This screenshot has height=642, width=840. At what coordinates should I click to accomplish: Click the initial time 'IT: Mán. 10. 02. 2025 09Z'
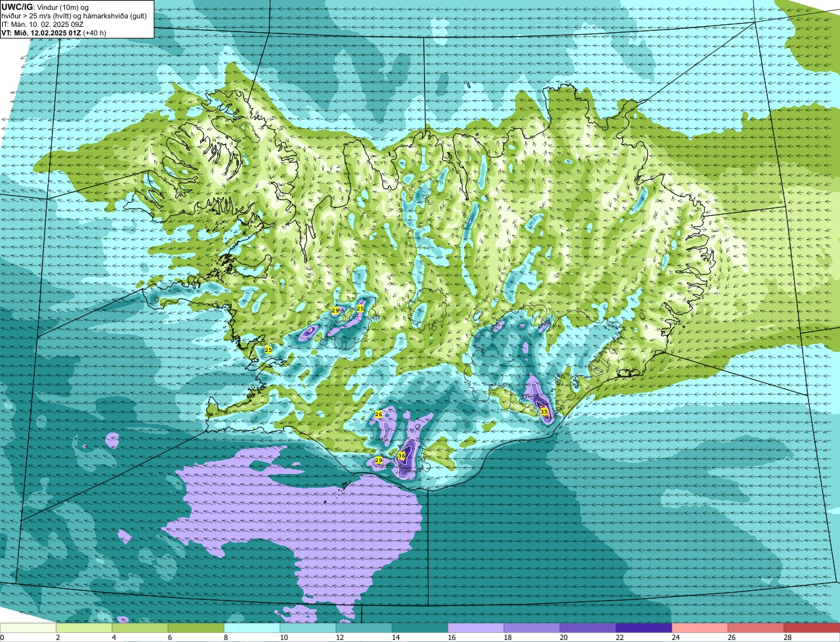coord(42,24)
